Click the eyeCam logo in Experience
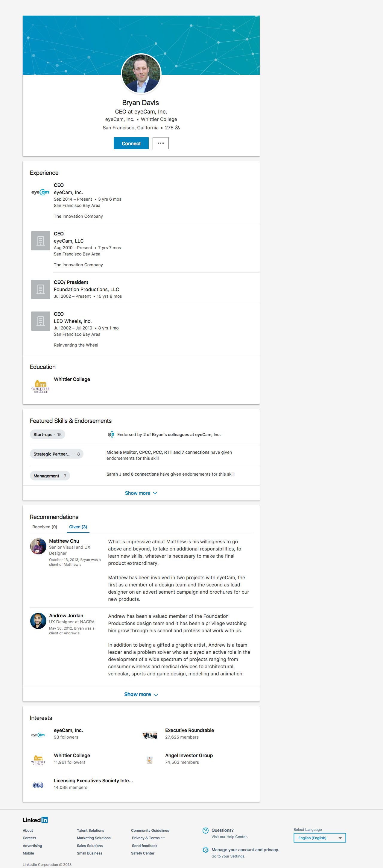The image size is (383, 868). (x=40, y=192)
